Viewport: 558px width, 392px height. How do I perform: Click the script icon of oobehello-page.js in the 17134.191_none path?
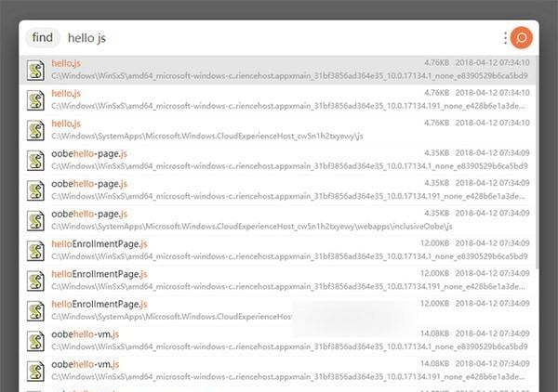tap(36, 190)
